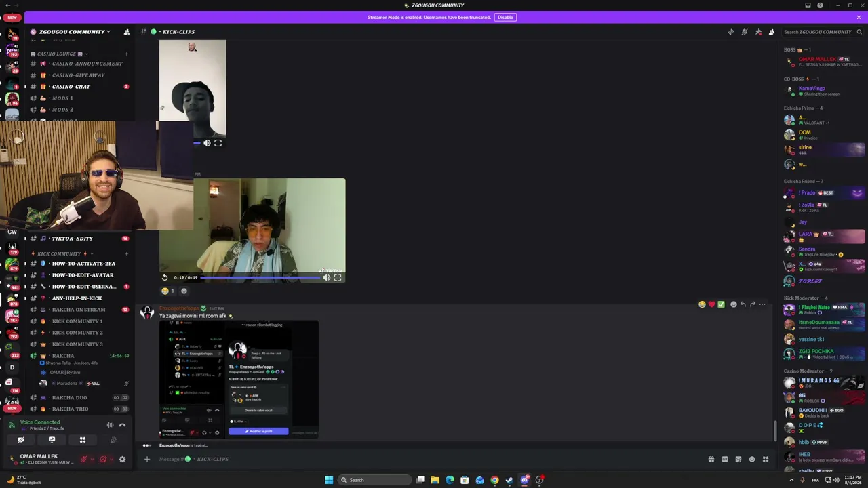Viewport: 868px width, 488px height.
Task: Toggle the member list panel
Action: [x=772, y=32]
